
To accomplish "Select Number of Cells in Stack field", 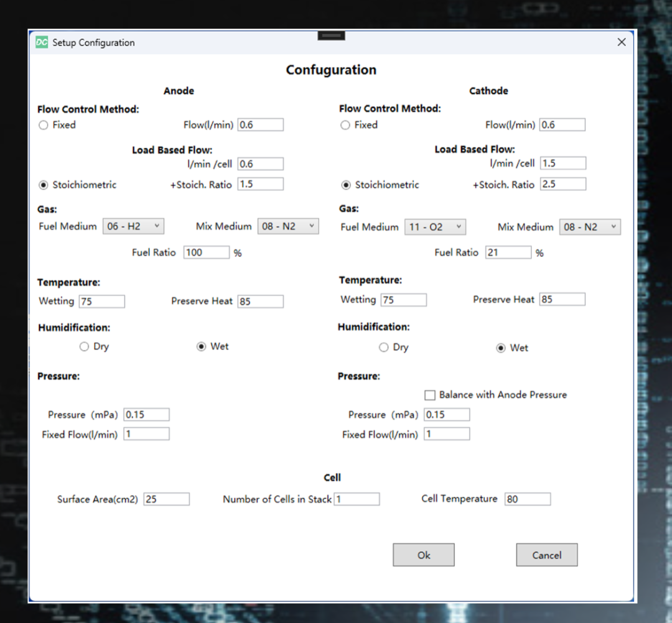I will [357, 499].
